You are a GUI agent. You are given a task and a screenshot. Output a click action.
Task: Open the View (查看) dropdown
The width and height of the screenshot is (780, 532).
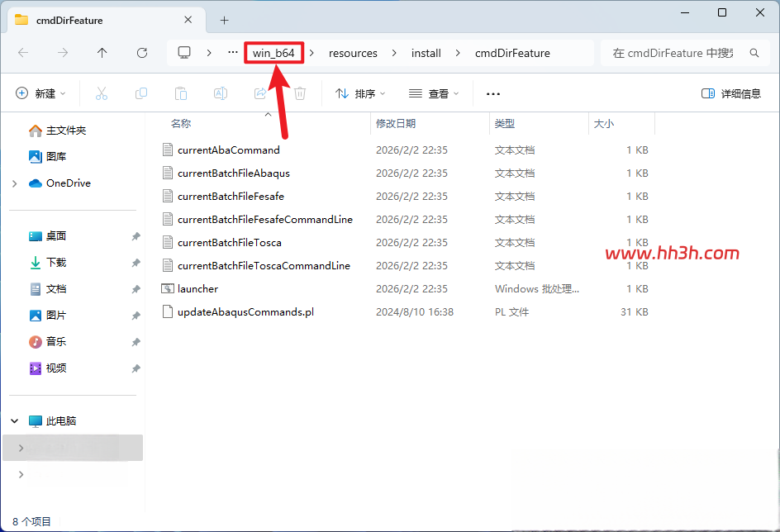tap(434, 93)
